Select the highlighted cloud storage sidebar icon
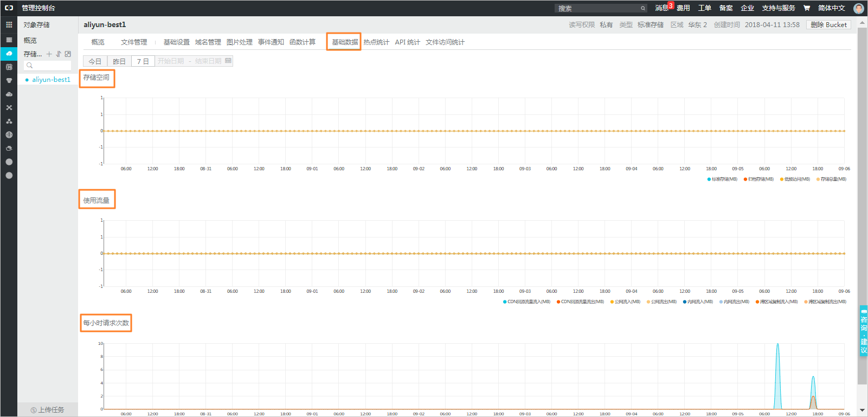This screenshot has width=868, height=417. [9, 53]
